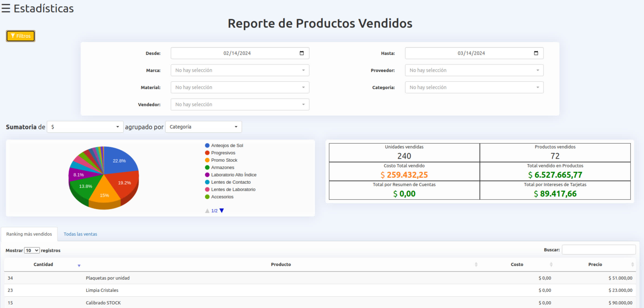Image resolution: width=644 pixels, height=308 pixels.
Task: Click the previous legend page arrow
Action: pyautogui.click(x=207, y=211)
